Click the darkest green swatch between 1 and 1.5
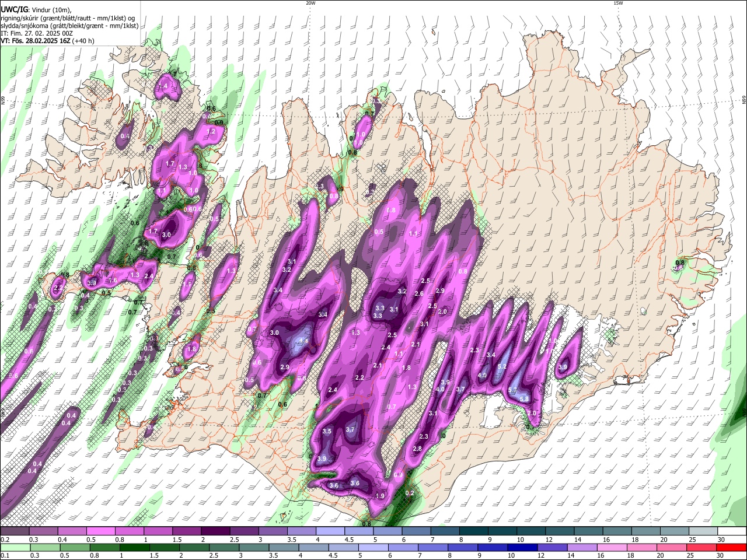The height and width of the screenshot is (560, 747). click(x=134, y=547)
